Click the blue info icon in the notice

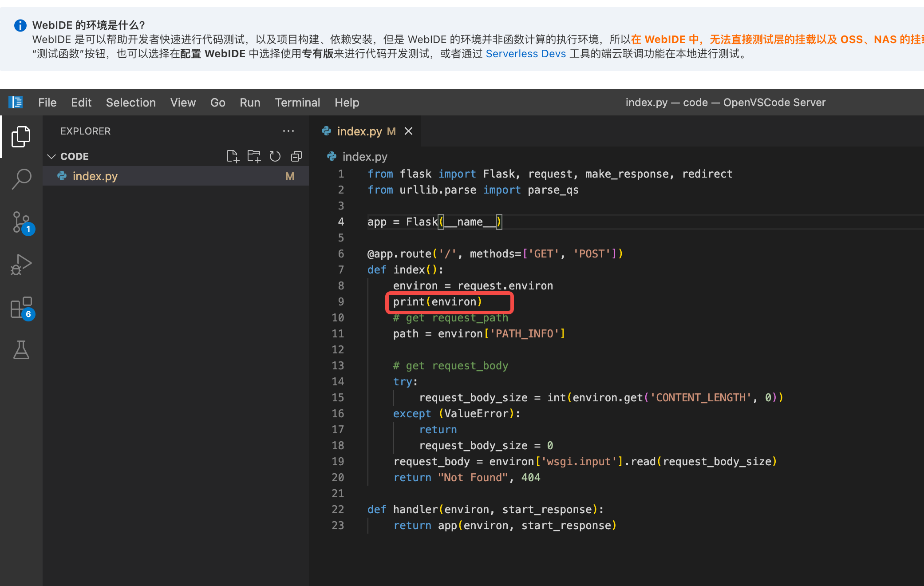pos(20,25)
